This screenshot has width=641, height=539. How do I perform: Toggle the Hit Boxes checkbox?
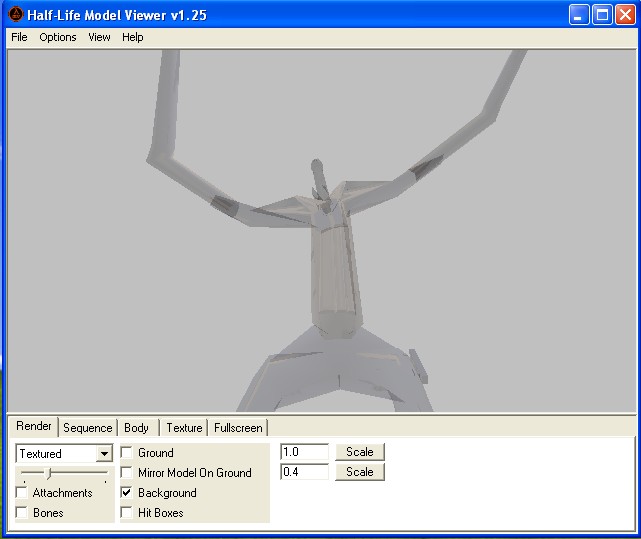point(127,513)
